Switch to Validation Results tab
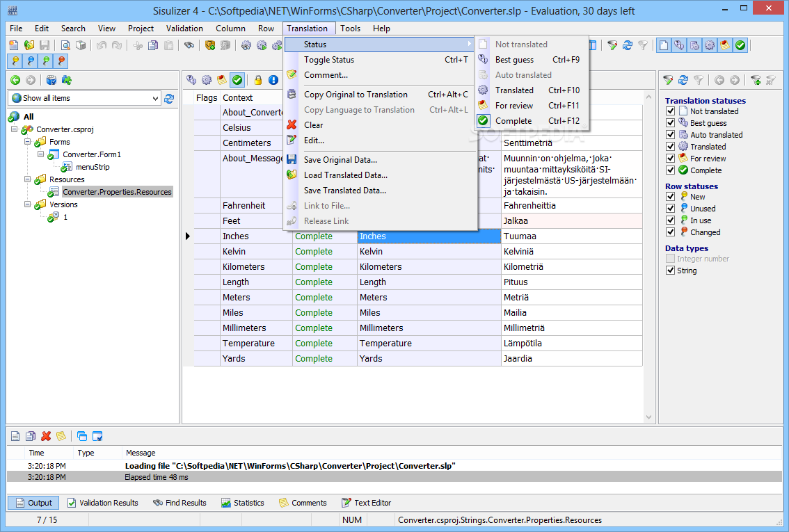789x532 pixels. click(103, 503)
